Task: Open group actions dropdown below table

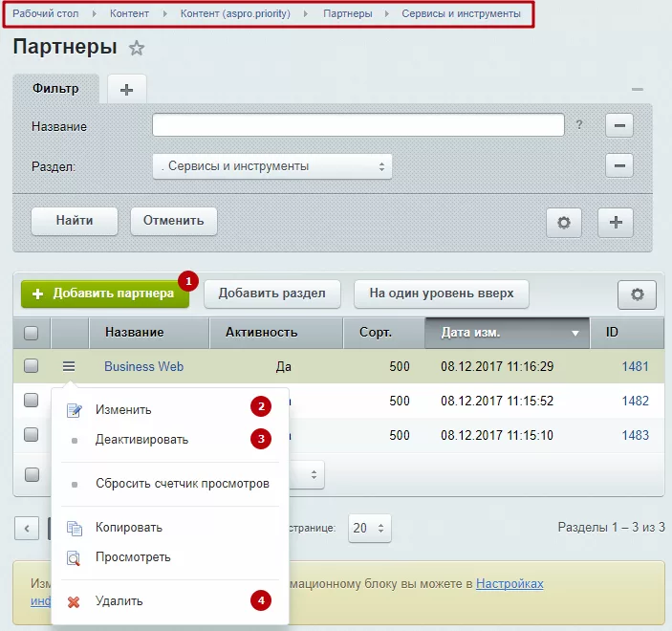Action: [307, 474]
